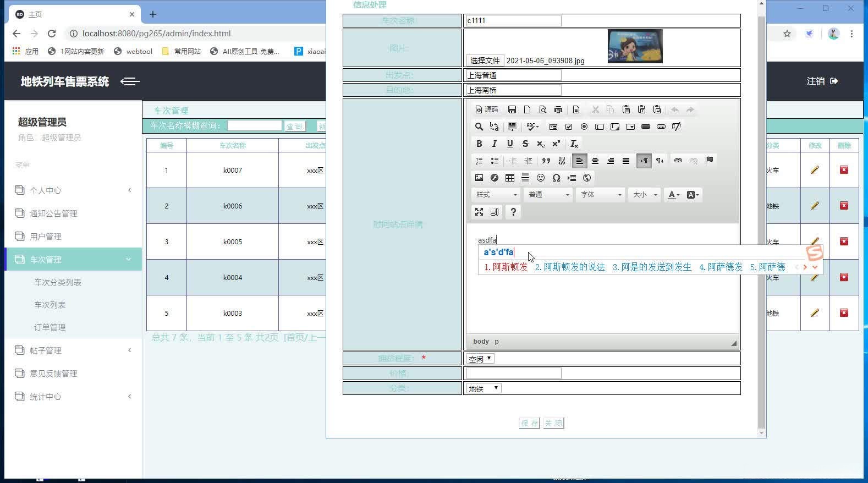Insert a textarea form element
The width and height of the screenshot is (868, 483).
coord(615,127)
